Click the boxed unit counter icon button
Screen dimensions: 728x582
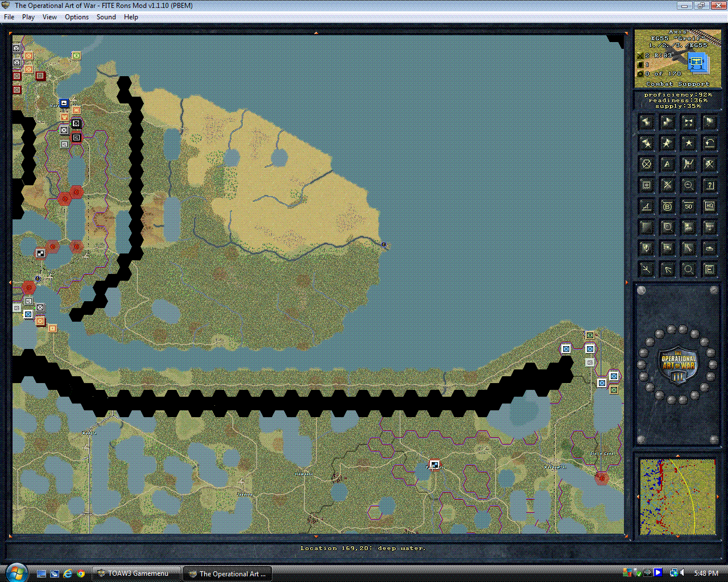click(647, 185)
